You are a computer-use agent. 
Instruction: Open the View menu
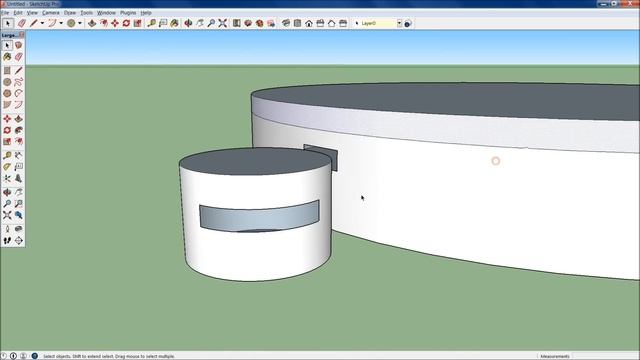click(x=32, y=13)
